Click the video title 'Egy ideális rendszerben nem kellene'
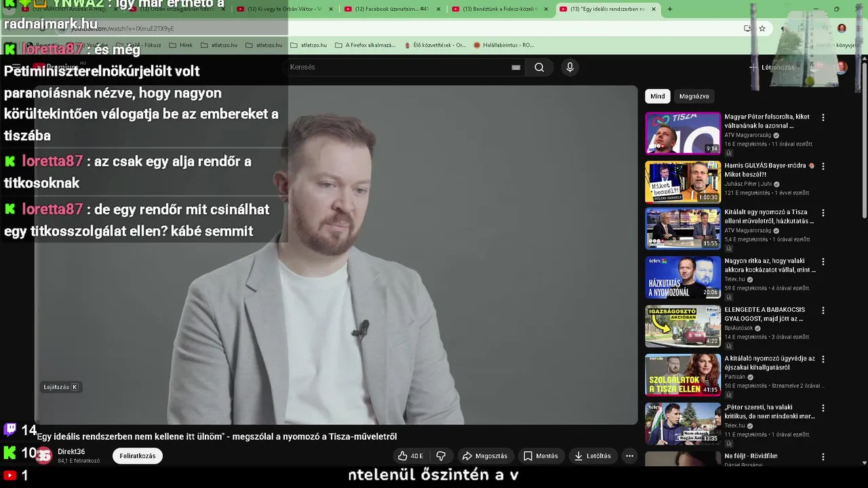This screenshot has height=488, width=868. 216,436
